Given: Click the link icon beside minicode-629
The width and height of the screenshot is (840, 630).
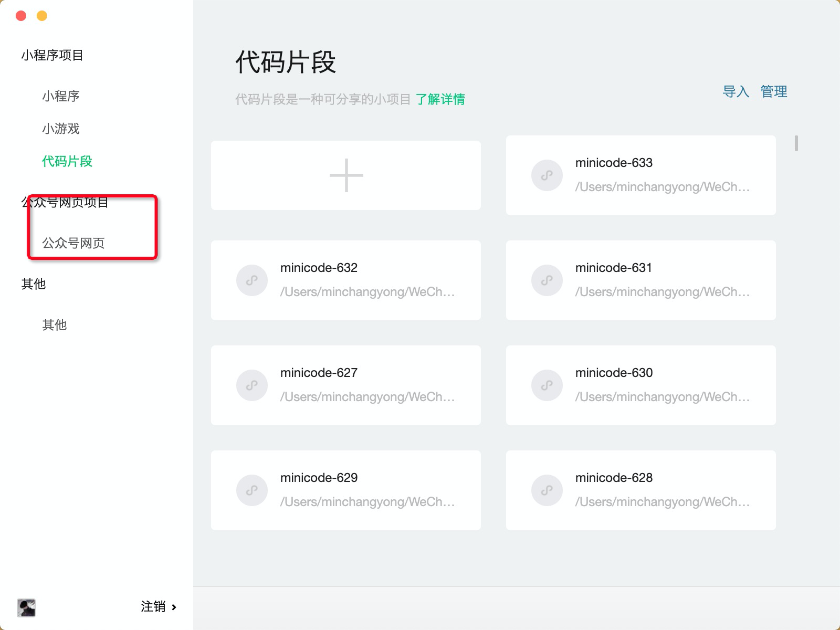Looking at the screenshot, I should [x=252, y=490].
